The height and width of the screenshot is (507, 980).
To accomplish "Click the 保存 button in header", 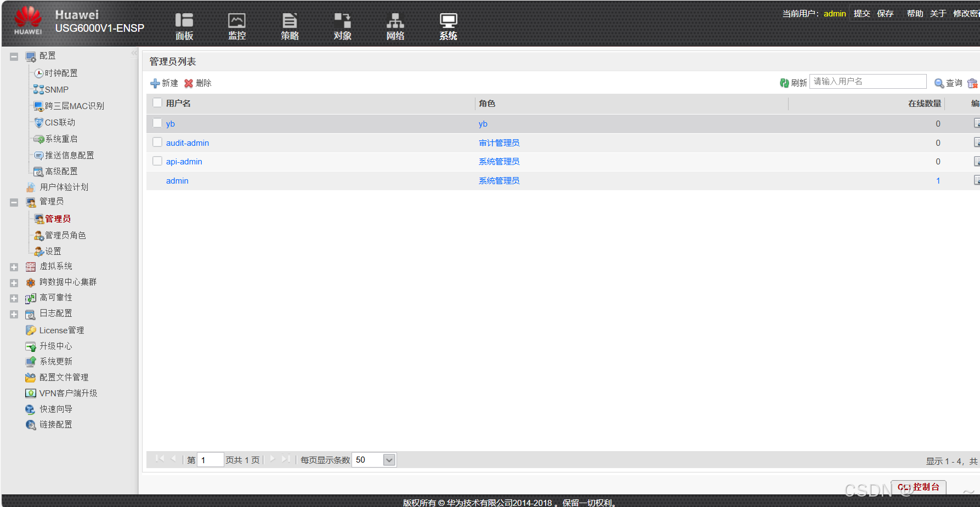I will pyautogui.click(x=885, y=13).
